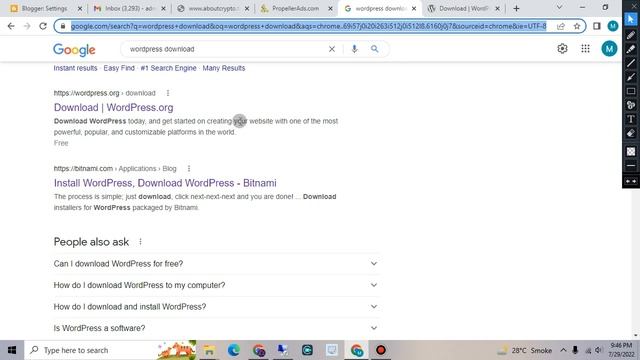Open Google quick settings gear
Screen dimensions: 640x360
[x=562, y=49]
